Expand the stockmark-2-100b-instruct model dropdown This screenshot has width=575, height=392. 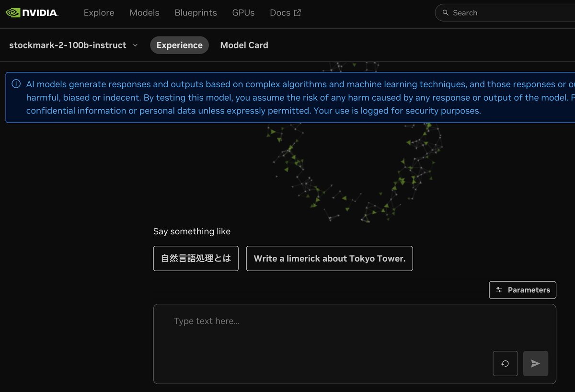pyautogui.click(x=73, y=45)
